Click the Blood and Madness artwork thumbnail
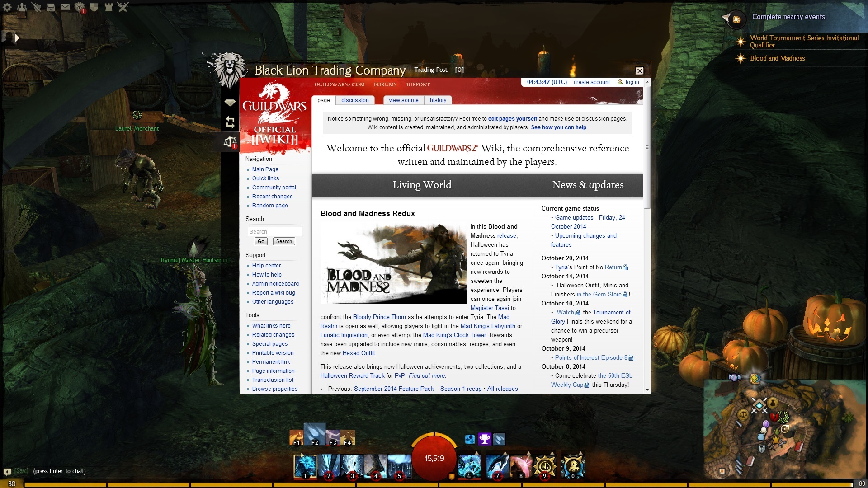The image size is (868, 488). 394,263
